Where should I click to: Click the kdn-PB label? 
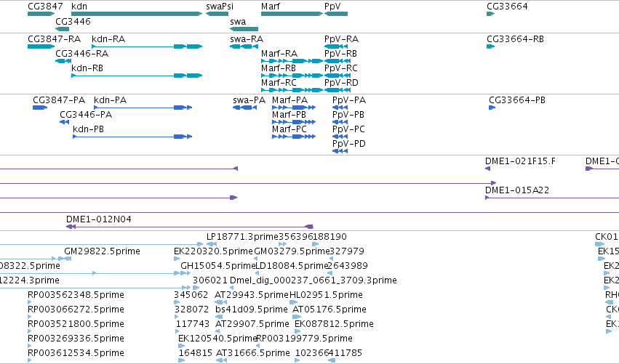(89, 129)
